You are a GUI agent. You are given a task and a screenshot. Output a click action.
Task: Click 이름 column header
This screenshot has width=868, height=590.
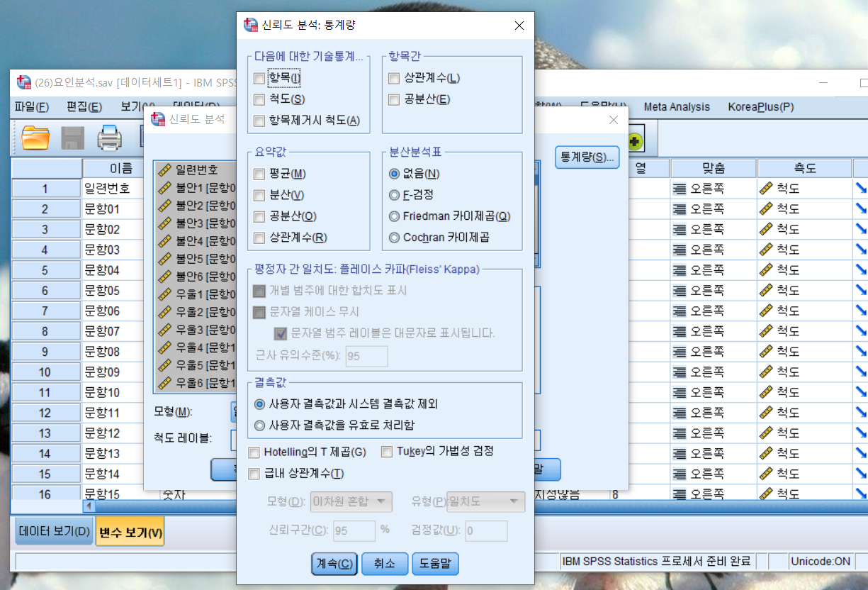(121, 168)
